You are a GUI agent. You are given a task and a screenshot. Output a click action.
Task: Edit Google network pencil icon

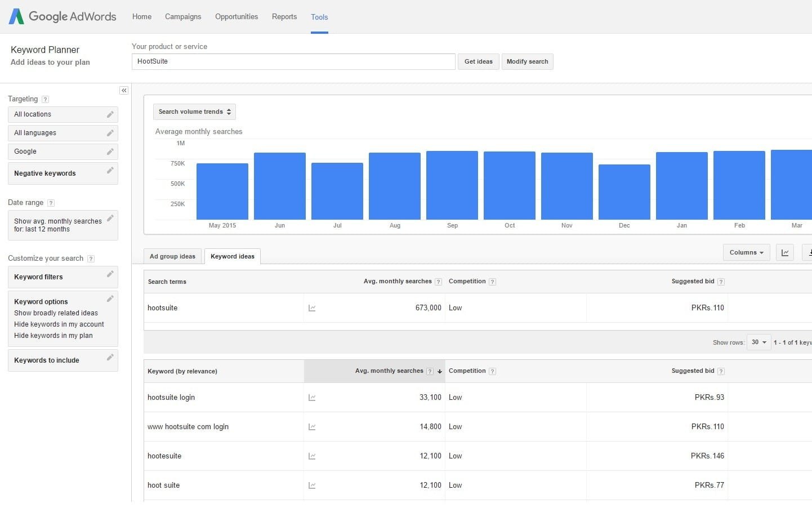110,151
